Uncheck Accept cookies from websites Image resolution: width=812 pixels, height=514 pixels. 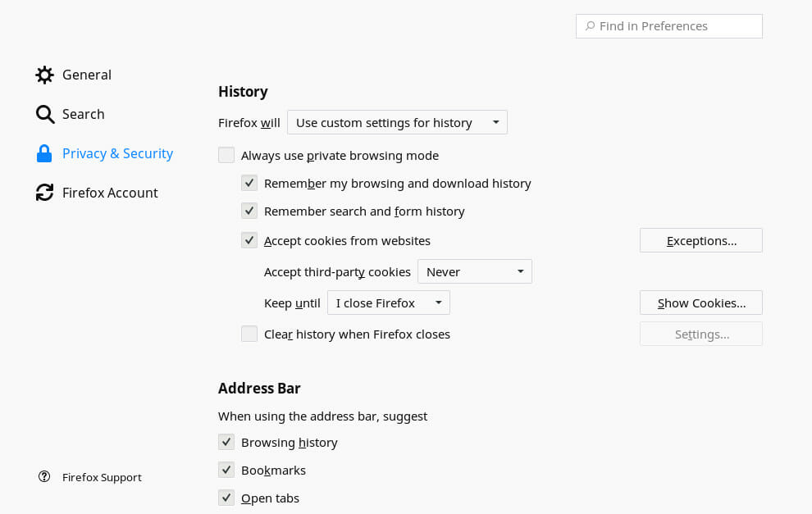[x=249, y=240]
